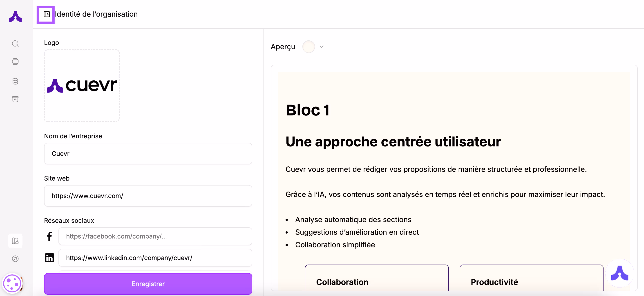Open search from the left sidebar
Viewport: 644px width, 296px height.
point(15,44)
